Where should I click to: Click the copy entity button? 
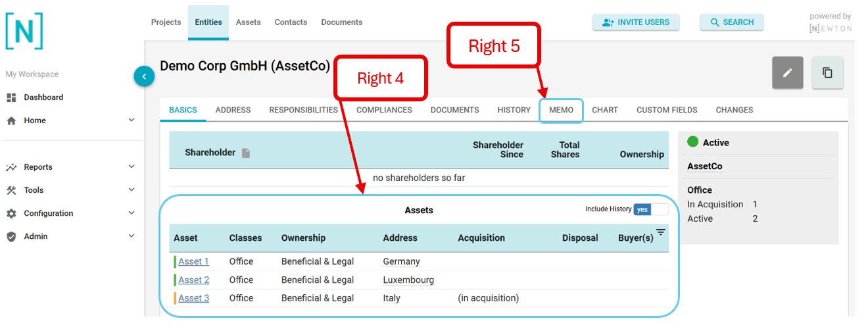[x=828, y=72]
